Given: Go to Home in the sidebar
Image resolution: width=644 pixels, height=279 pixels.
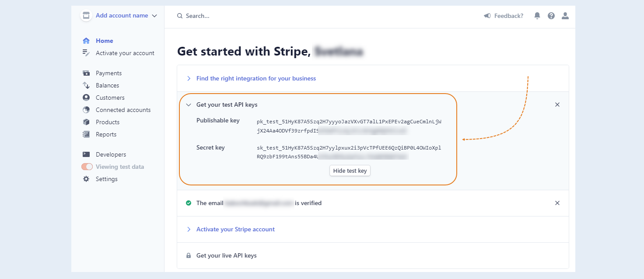Looking at the screenshot, I should [x=105, y=41].
